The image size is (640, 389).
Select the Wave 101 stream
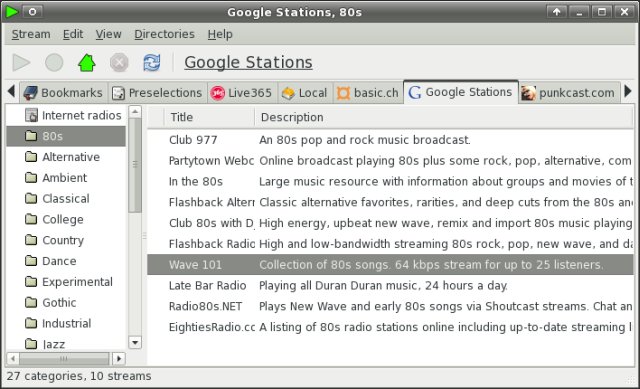pos(390,265)
